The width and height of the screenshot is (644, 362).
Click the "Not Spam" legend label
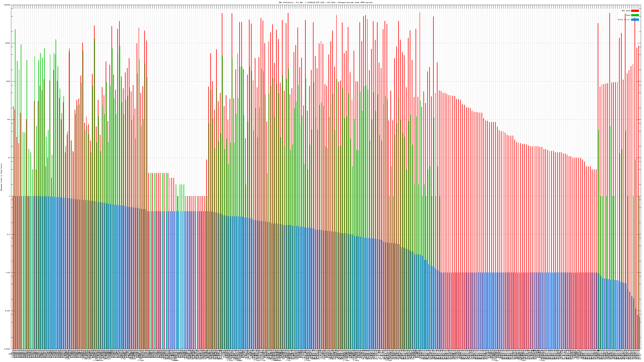pyautogui.click(x=626, y=11)
